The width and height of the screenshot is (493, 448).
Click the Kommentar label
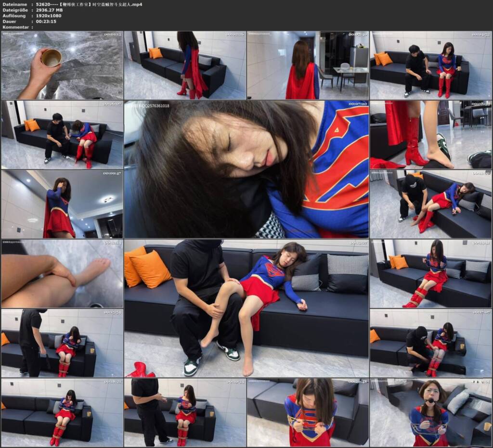coord(16,27)
